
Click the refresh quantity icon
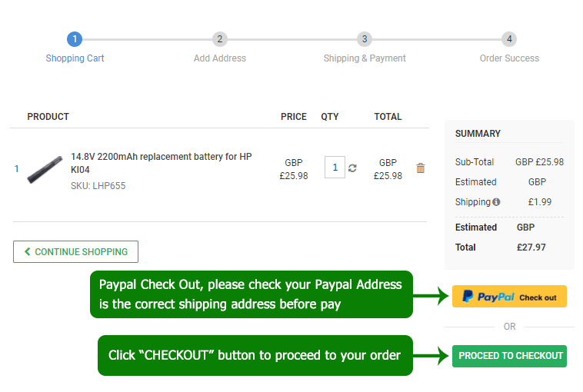click(x=352, y=168)
